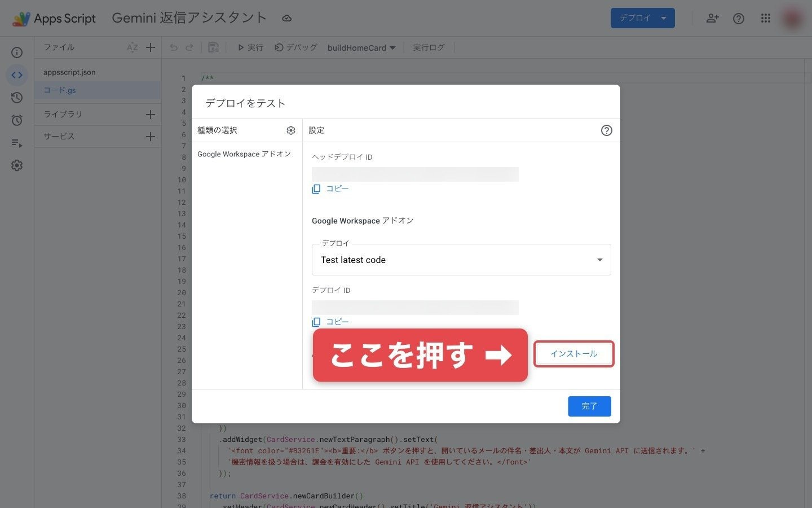This screenshot has height=508, width=812.
Task: Click the Apps Script logo
Action: tap(54, 19)
